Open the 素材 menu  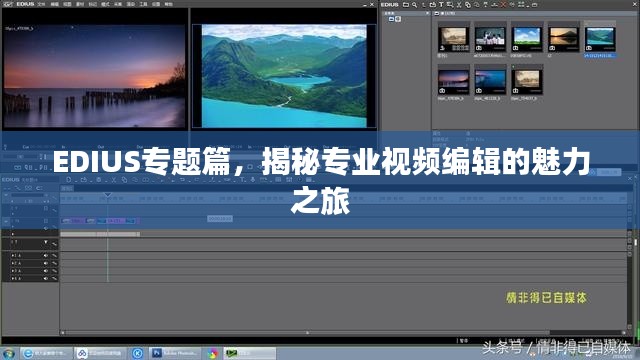point(80,4)
